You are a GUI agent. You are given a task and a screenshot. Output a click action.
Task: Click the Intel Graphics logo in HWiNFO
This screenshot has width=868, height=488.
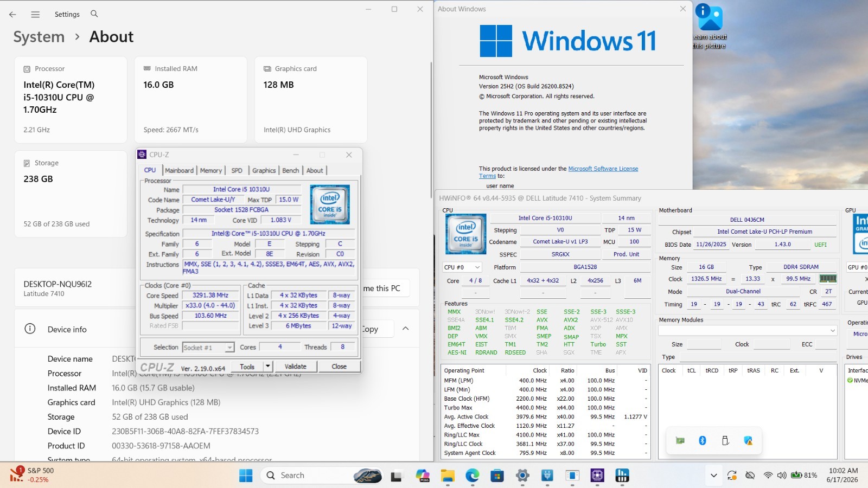[x=861, y=234]
